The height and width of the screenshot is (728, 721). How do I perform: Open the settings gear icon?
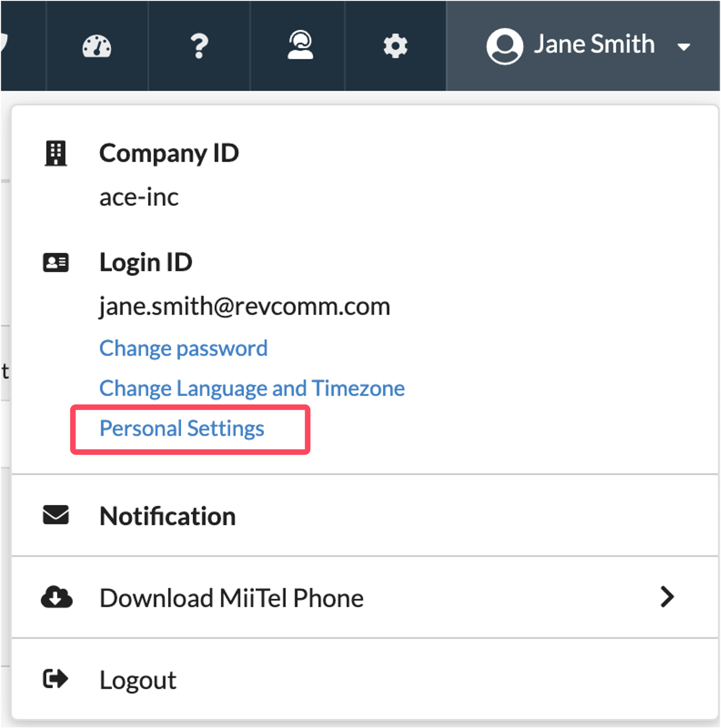pos(395,46)
